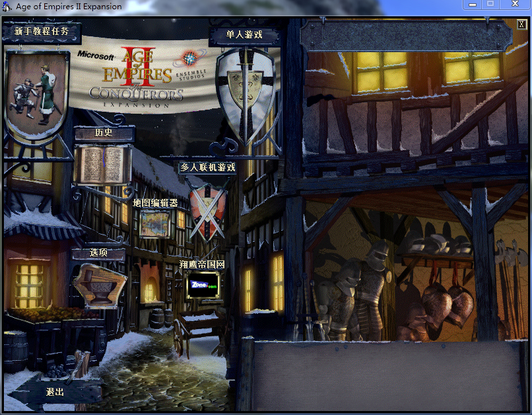Choose 多人联机游戏 multiplayer label
Viewport: 532px width, 415px height.
click(207, 168)
